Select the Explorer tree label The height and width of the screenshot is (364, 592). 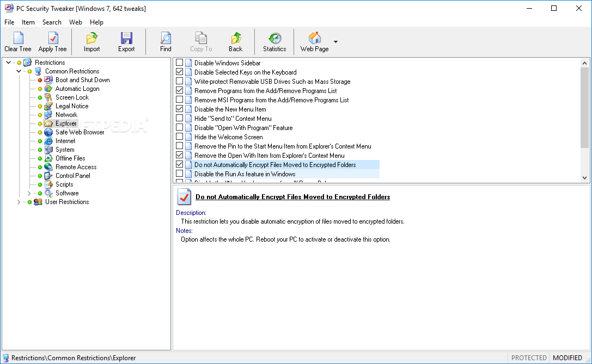tap(66, 124)
